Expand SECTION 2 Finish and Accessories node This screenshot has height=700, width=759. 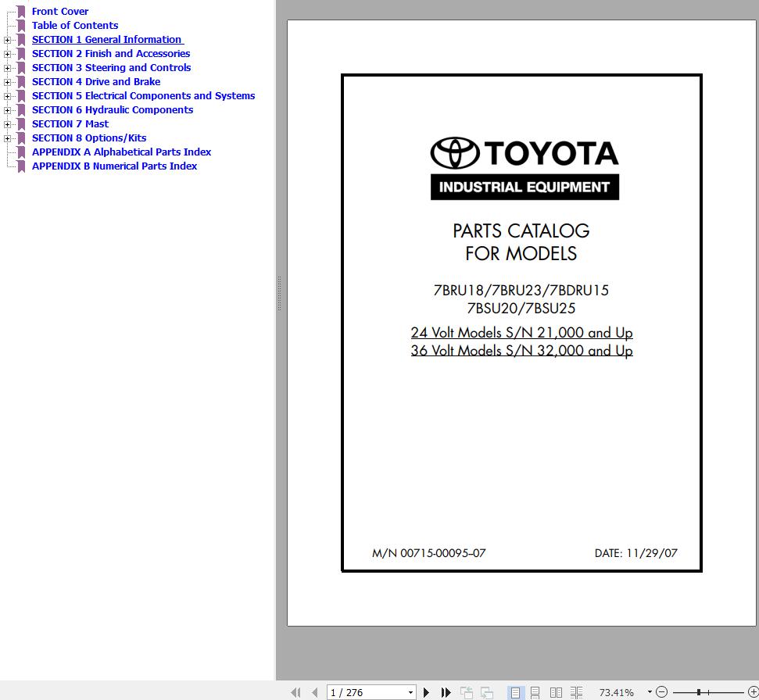tap(7, 54)
